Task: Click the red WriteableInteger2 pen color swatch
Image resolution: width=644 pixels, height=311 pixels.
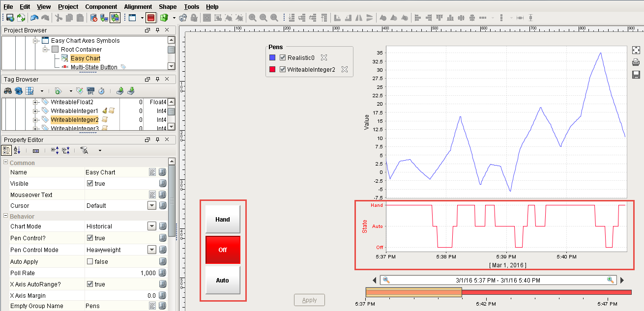Action: [x=272, y=69]
